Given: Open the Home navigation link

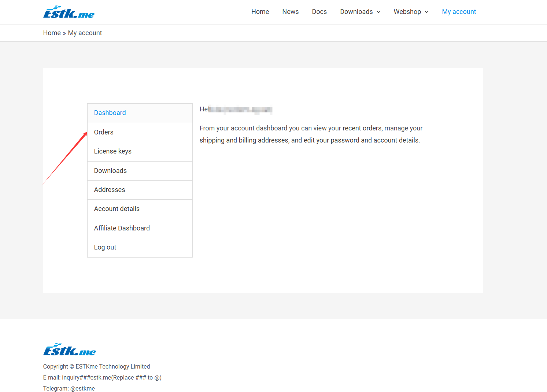Looking at the screenshot, I should (260, 12).
